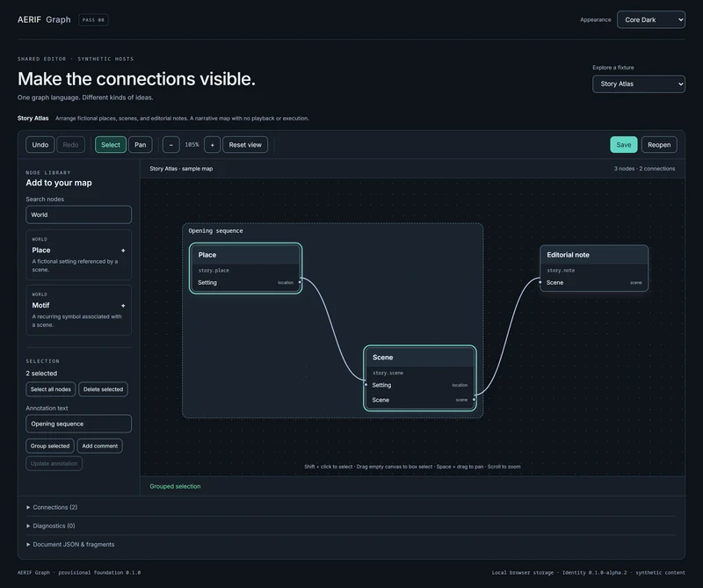This screenshot has height=588, width=703.
Task: Switch to the Pan tool mode
Action: (x=140, y=145)
